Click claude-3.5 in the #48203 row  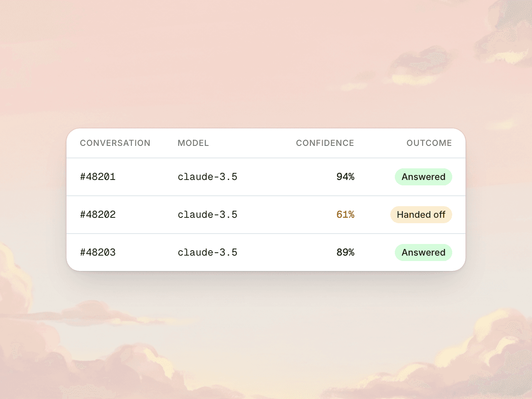[207, 252]
